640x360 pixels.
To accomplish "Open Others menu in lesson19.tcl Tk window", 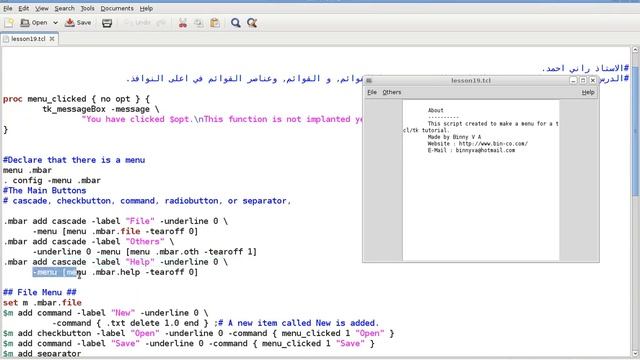I will [x=391, y=92].
